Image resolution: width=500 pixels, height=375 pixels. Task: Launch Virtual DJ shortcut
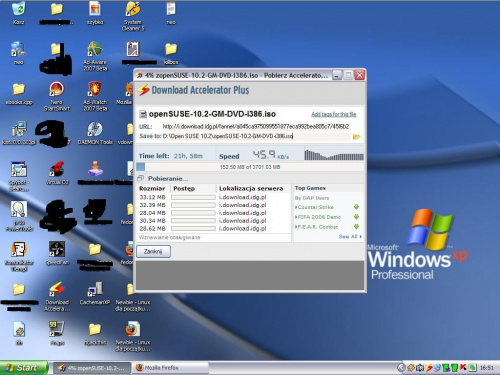pos(57,173)
